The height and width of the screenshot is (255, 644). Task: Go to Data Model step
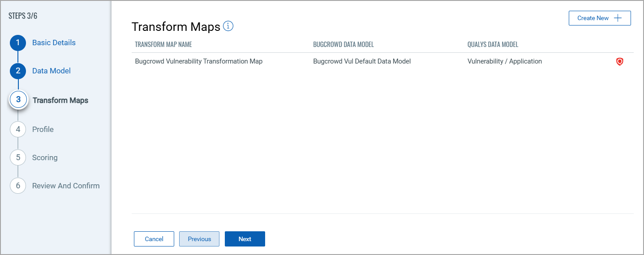(52, 71)
